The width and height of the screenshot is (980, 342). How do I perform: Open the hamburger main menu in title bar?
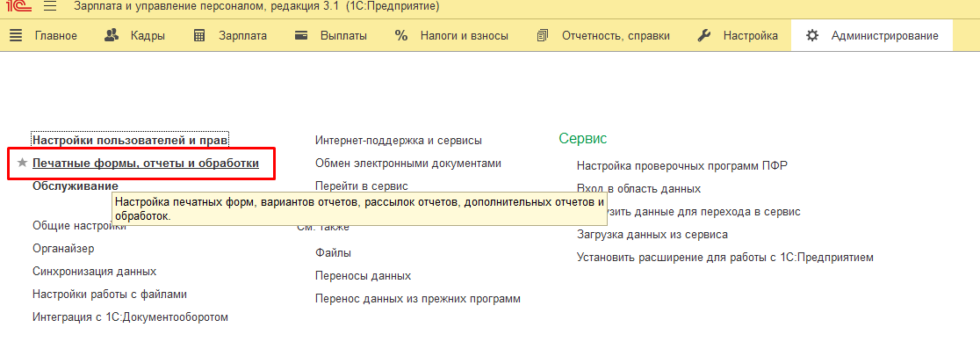tap(51, 7)
